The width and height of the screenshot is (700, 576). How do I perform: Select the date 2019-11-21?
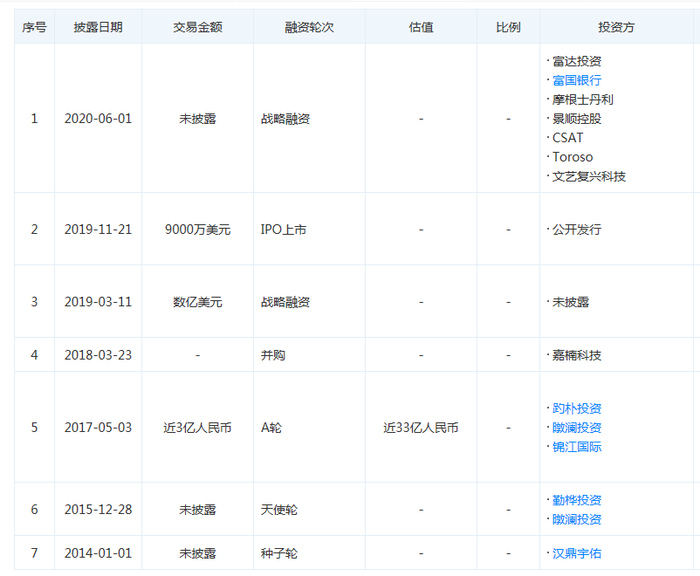pos(98,230)
